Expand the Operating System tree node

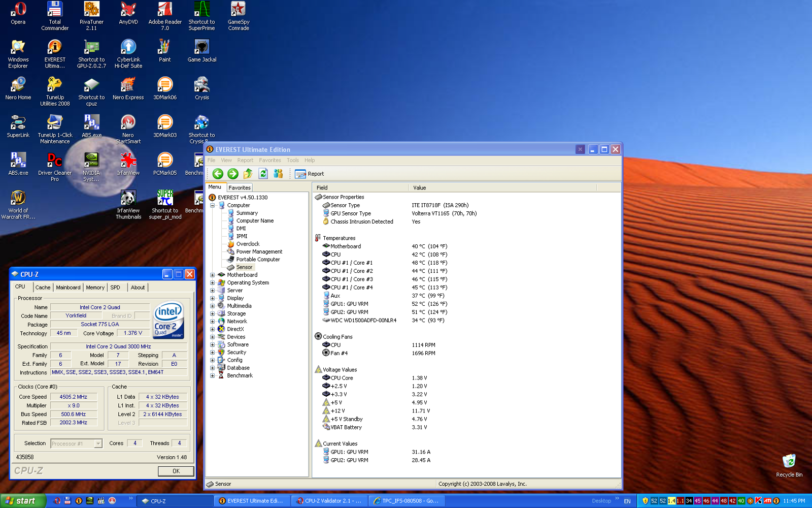[x=213, y=283]
